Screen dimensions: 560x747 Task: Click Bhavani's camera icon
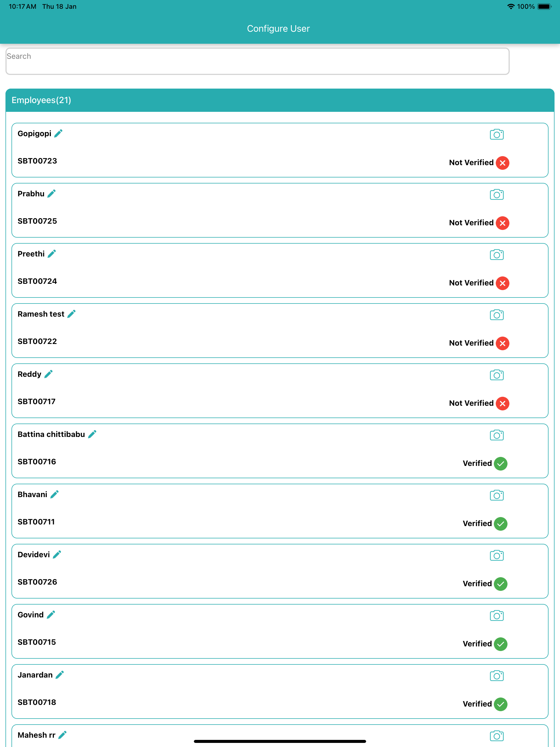(x=497, y=495)
